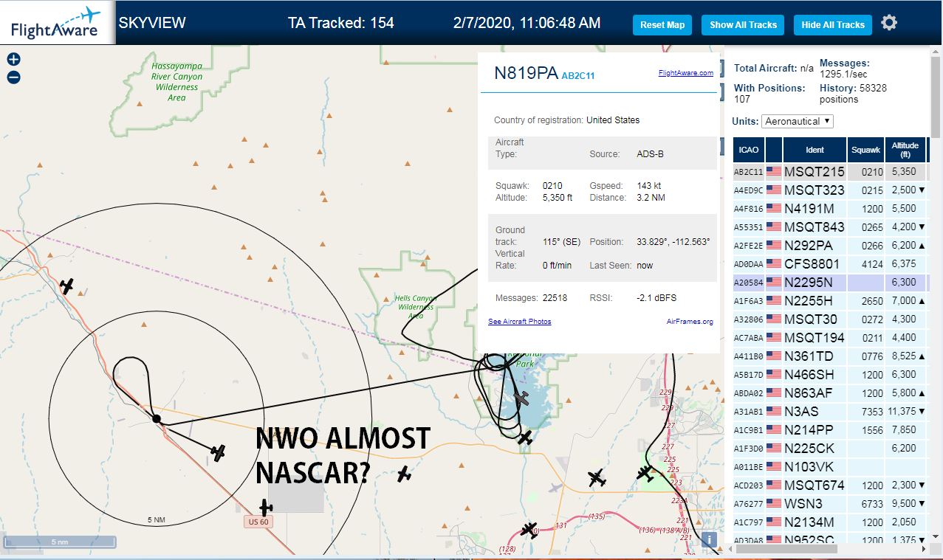Select the black aircraft icon just south of the lake

point(525,438)
